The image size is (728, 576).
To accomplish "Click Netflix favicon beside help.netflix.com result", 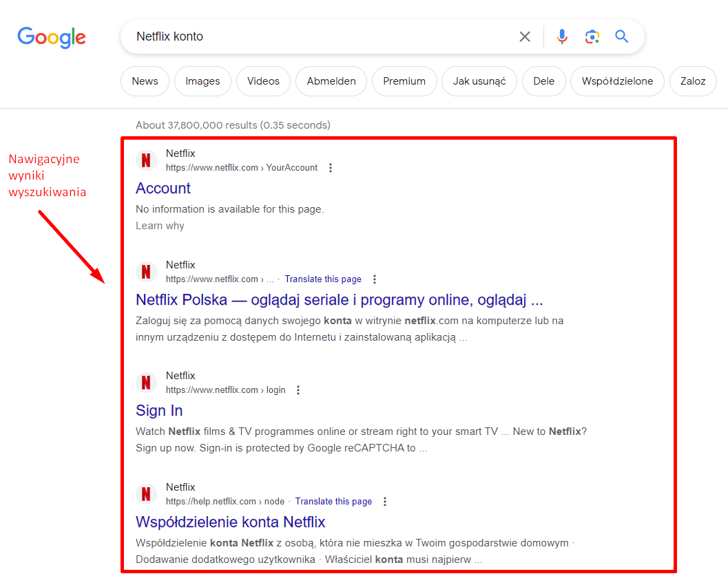I will [x=146, y=494].
